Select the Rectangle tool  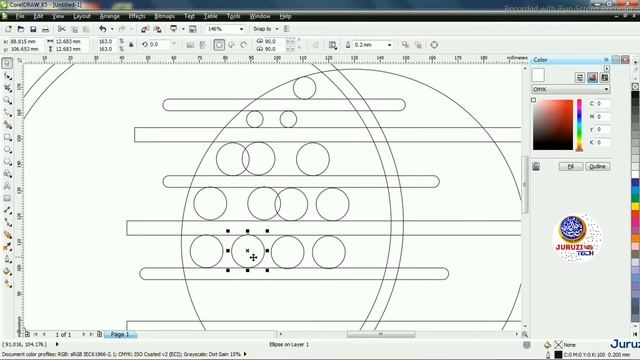pos(7,137)
